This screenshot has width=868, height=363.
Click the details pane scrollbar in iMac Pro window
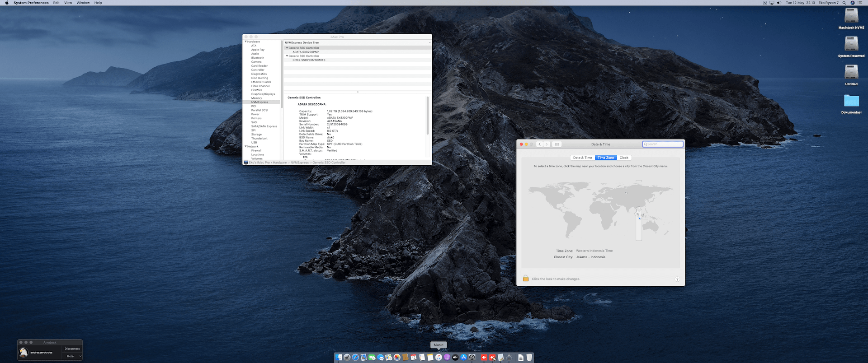tap(428, 115)
